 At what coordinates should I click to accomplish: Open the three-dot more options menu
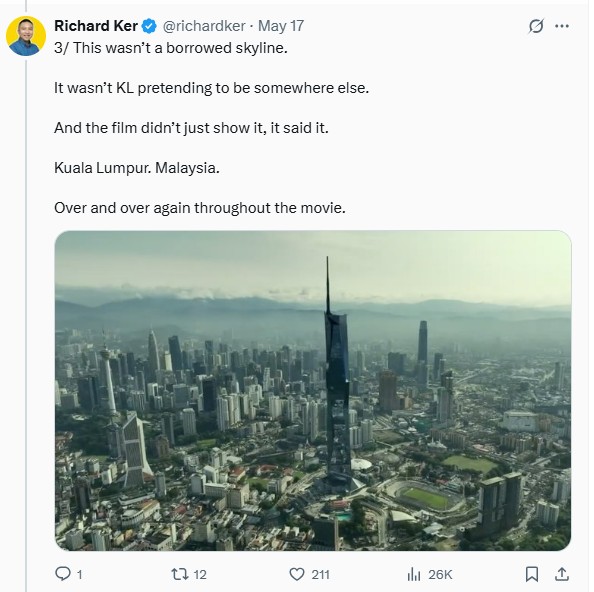(562, 26)
